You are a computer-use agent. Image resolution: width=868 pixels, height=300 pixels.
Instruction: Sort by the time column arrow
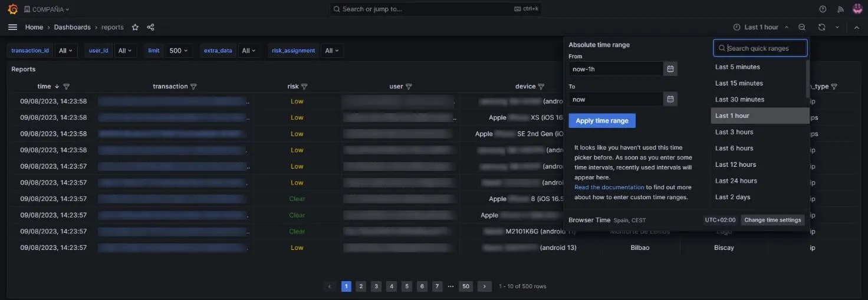(57, 87)
